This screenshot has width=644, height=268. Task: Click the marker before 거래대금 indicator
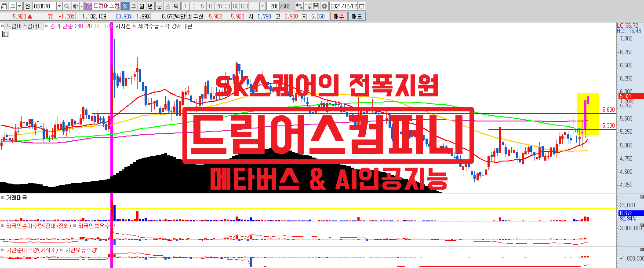coord(2,198)
